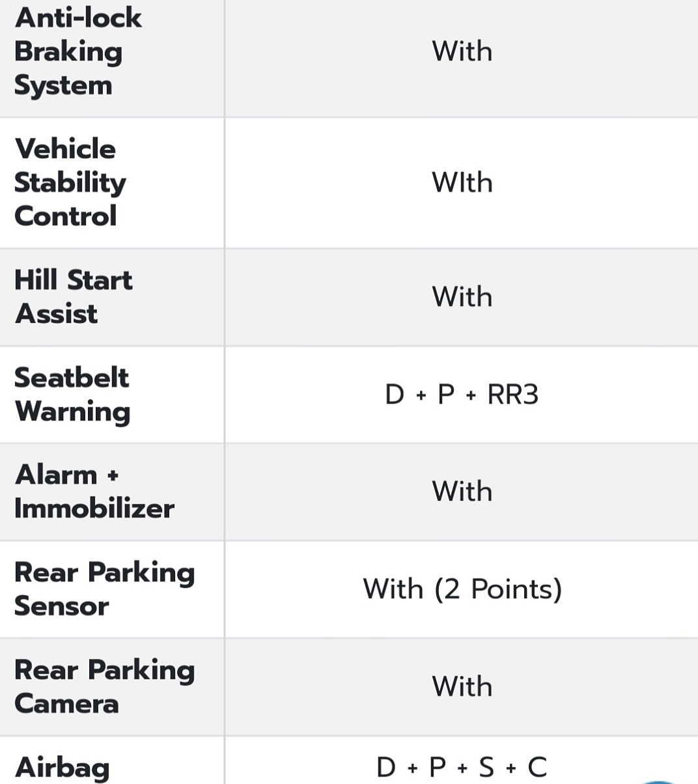Select the Alarm + Immobilizer label
This screenshot has height=784, width=698.
coord(94,492)
